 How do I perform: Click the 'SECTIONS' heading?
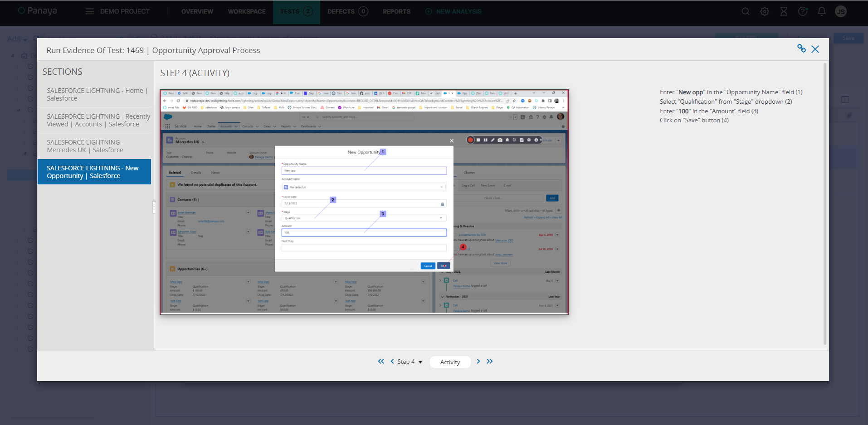(x=63, y=72)
